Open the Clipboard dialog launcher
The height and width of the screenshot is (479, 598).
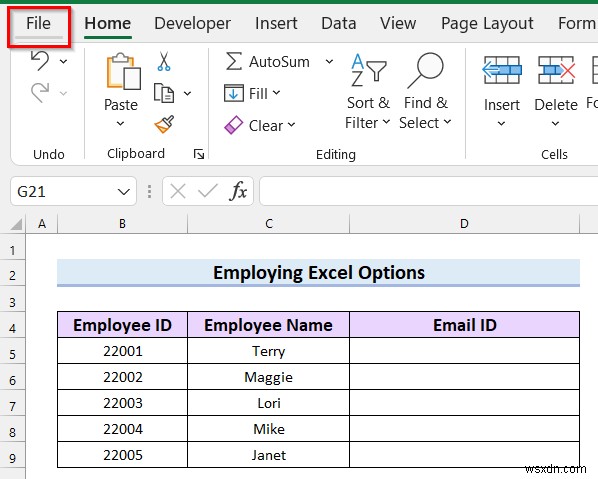coord(199,154)
